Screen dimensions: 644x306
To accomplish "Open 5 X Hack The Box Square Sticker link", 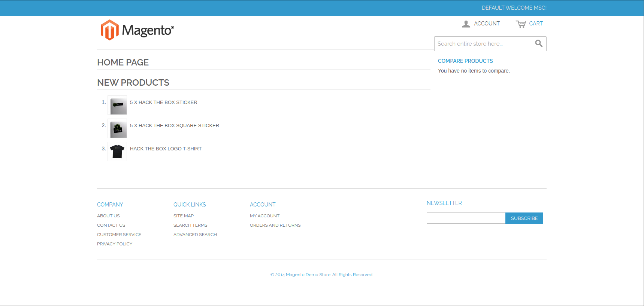I will click(175, 125).
